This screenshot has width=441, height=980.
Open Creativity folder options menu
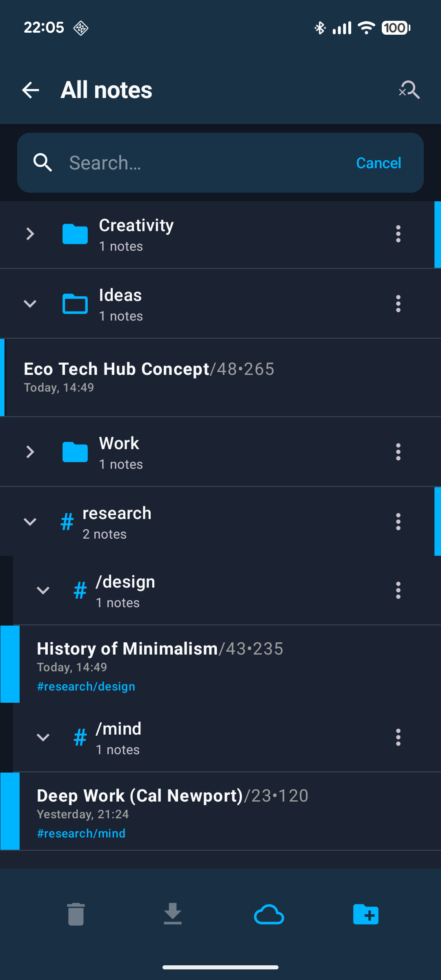pyautogui.click(x=398, y=234)
